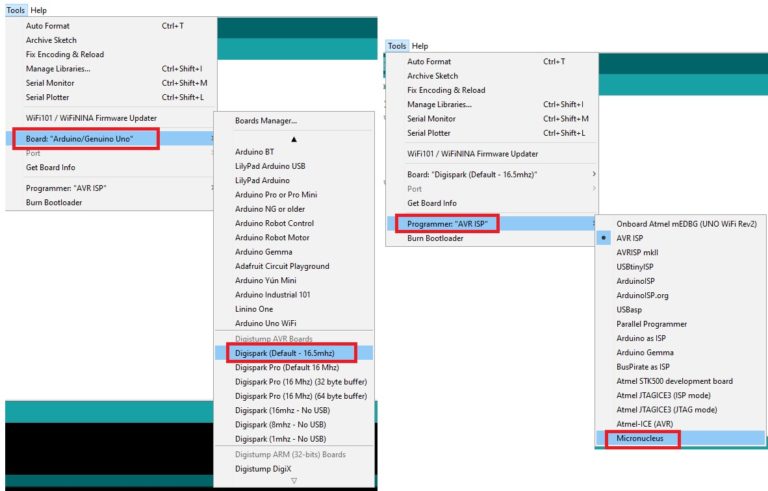This screenshot has width=768, height=491.
Task: Select ArduinoISP programmer
Action: 680,281
